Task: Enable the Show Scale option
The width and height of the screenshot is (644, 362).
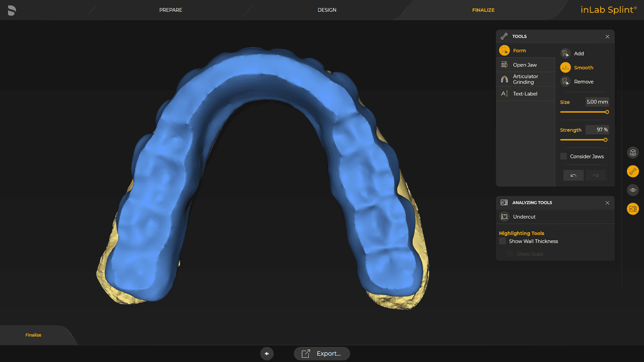Action: point(509,254)
